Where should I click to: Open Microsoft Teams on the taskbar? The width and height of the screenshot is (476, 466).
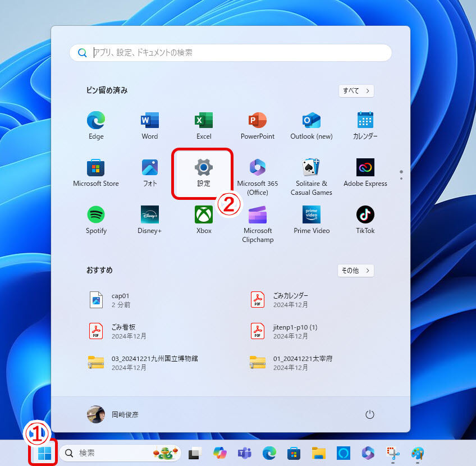[x=244, y=453]
